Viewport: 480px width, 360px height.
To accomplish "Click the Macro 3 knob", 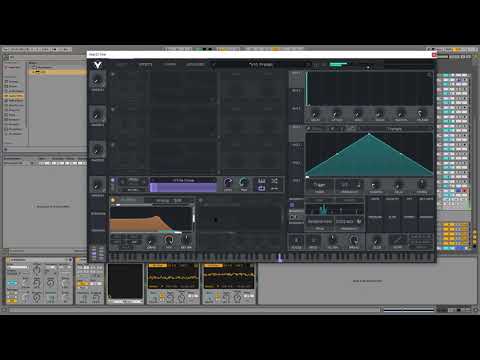I will tap(97, 150).
